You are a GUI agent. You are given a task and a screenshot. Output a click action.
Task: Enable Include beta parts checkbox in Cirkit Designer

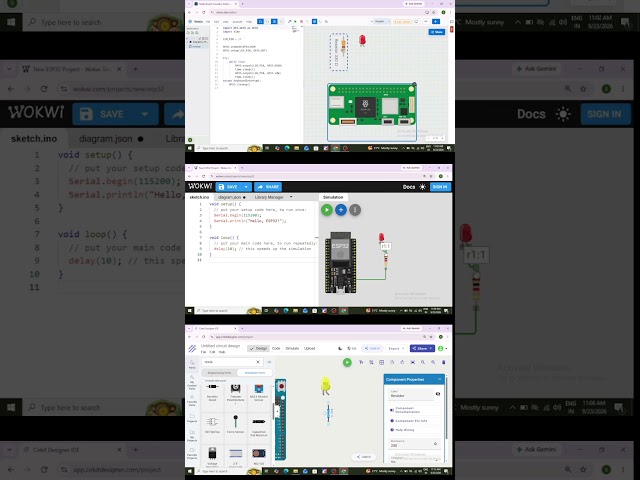203,380
